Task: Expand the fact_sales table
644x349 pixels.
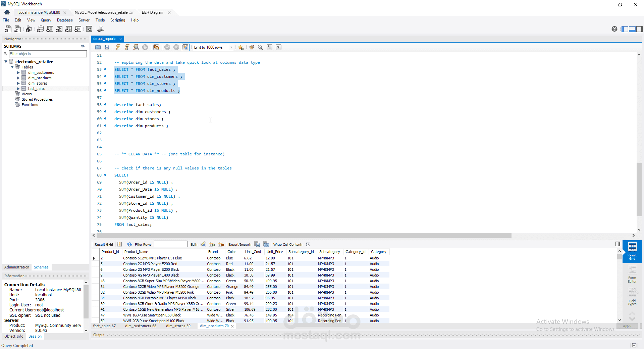Action: (x=18, y=89)
